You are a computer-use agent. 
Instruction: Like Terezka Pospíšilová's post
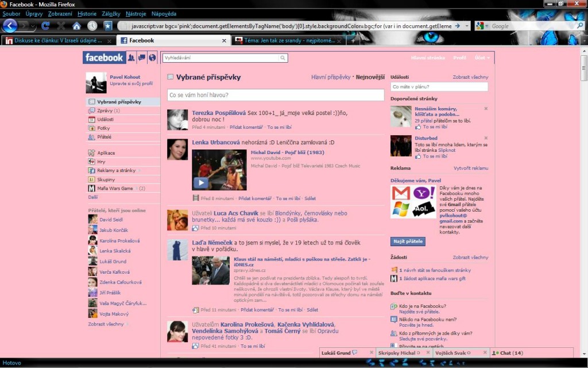(280, 127)
